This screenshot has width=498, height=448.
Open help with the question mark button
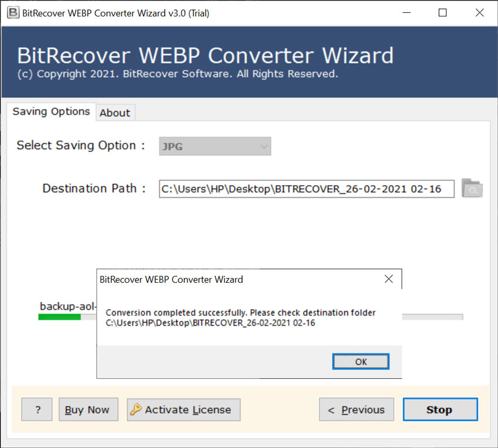(x=37, y=409)
